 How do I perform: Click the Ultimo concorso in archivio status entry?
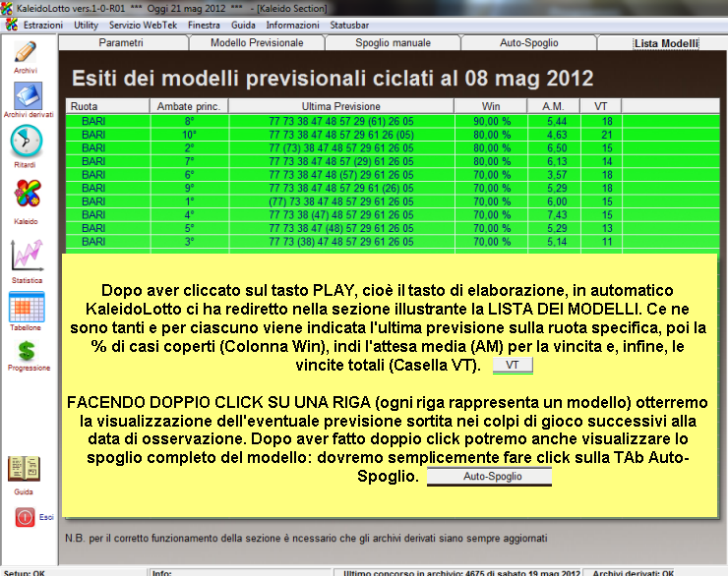pyautogui.click(x=461, y=573)
